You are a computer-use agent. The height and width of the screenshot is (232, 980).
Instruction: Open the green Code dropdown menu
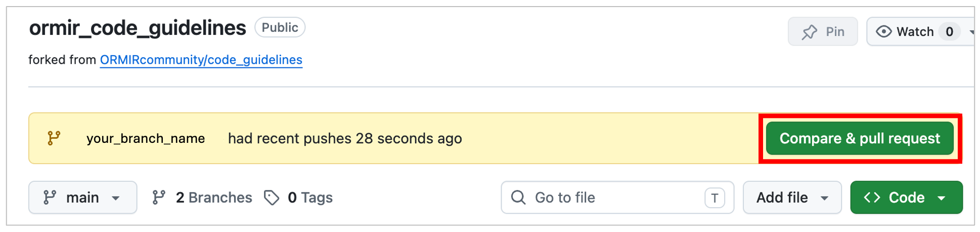[x=906, y=198]
